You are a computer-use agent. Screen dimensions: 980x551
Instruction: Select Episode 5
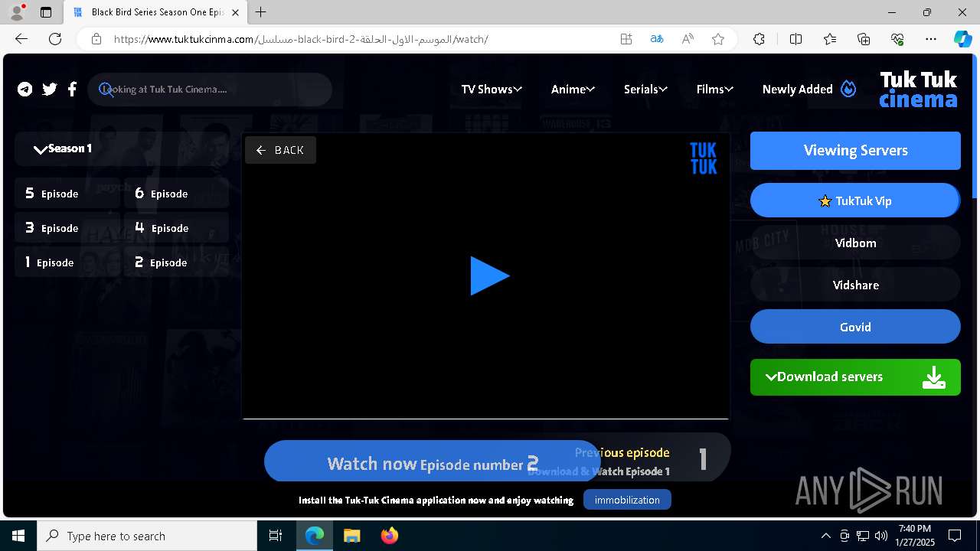point(67,194)
